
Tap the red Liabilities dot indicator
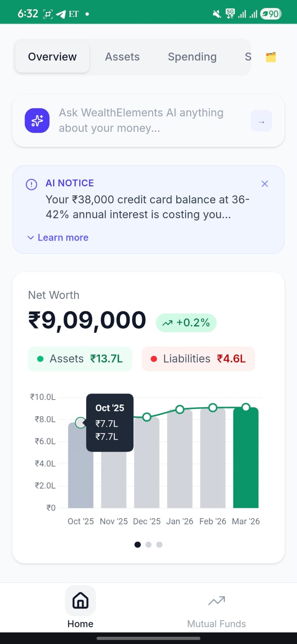pos(154,359)
